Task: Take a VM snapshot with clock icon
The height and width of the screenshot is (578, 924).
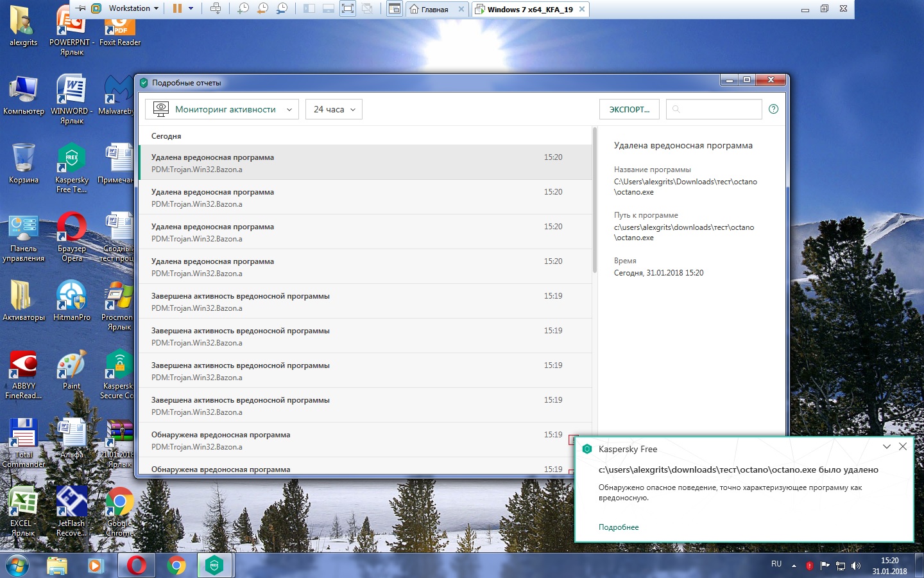Action: click(243, 8)
